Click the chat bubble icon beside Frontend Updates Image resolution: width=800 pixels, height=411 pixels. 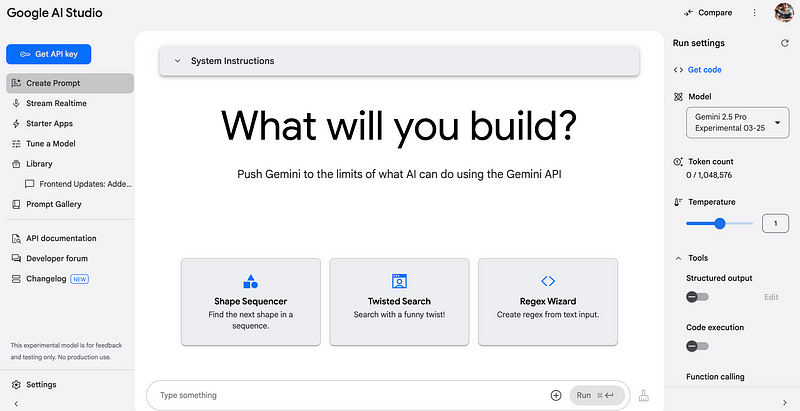tap(30, 184)
